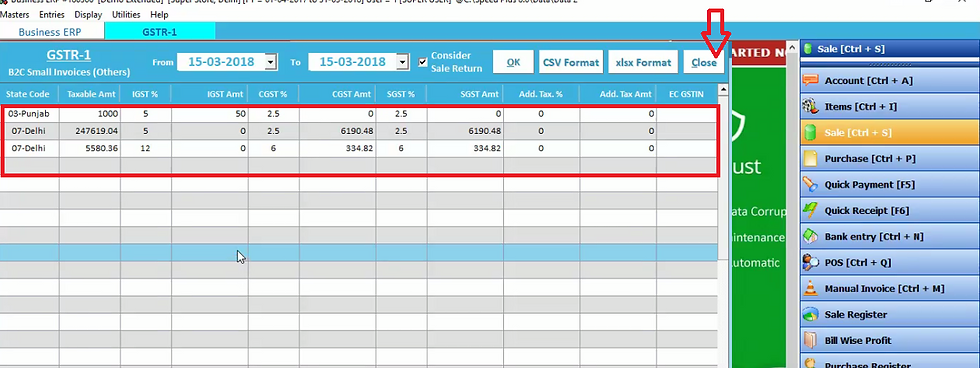The width and height of the screenshot is (980, 368).
Task: Click the EC GSTIN column header
Action: 687,94
